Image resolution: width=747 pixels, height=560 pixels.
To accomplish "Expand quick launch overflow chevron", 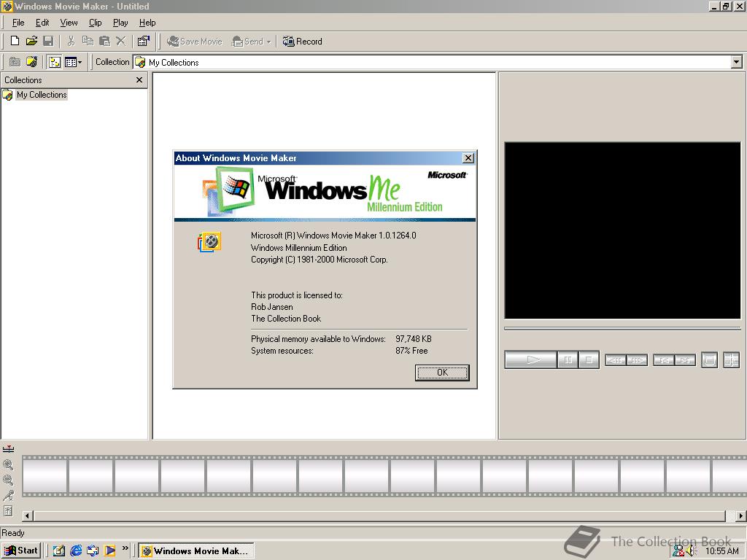I will pos(125,548).
